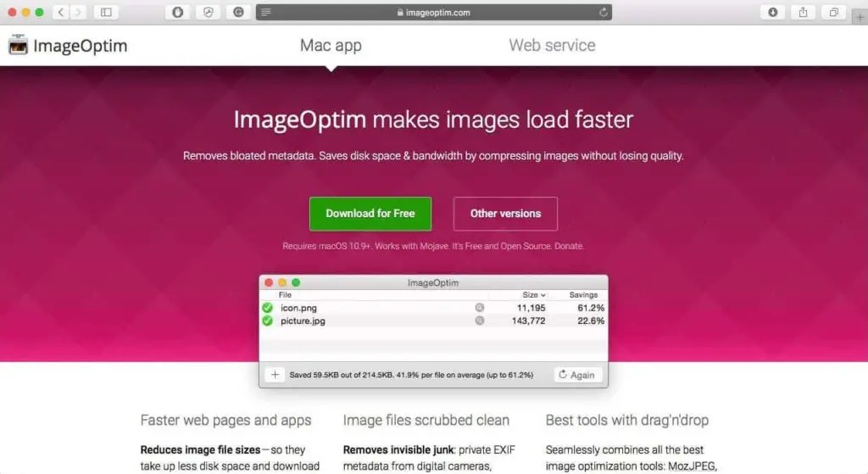Click the green checkmark beside icon.png
The height and width of the screenshot is (474, 868).
pyautogui.click(x=267, y=307)
